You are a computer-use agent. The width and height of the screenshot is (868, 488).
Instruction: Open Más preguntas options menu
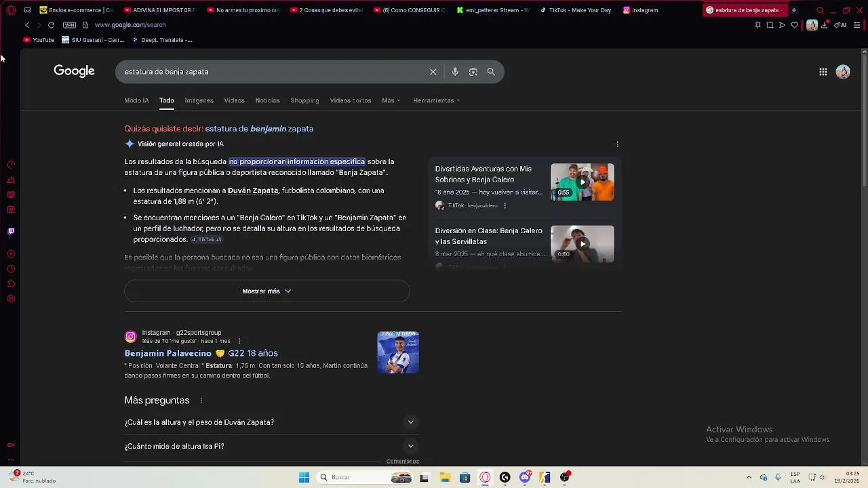tap(201, 401)
